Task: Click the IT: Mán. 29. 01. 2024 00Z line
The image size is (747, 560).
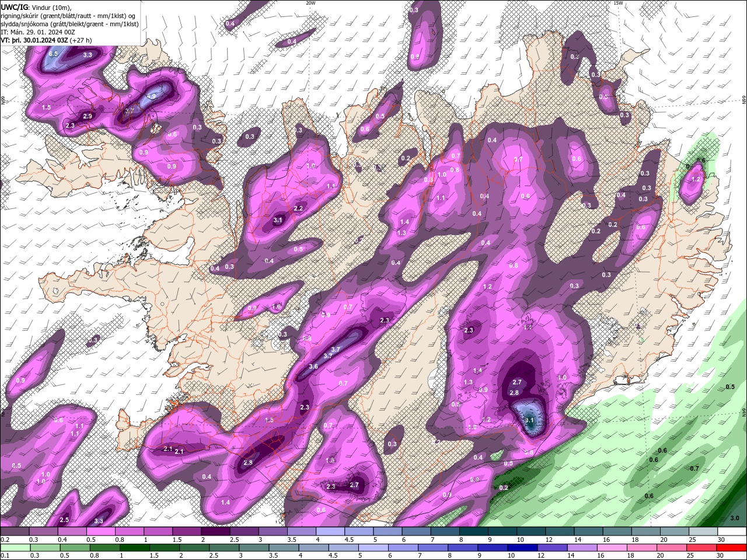Action: (x=37, y=32)
